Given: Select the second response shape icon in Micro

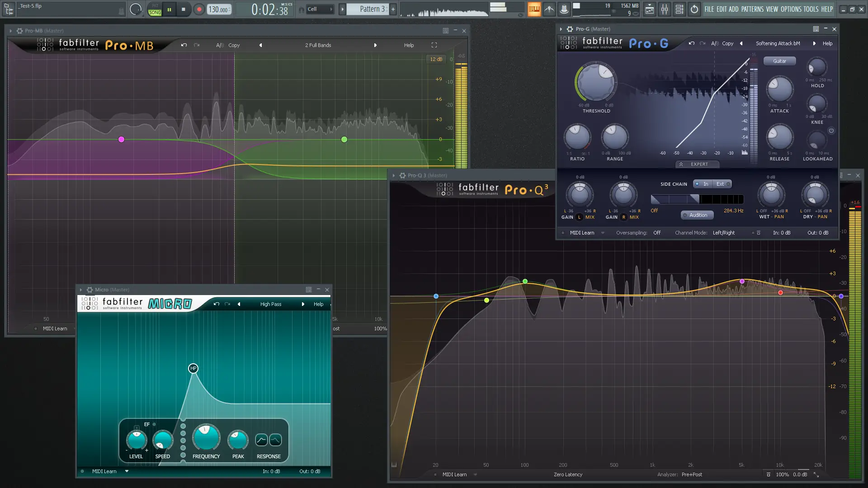Looking at the screenshot, I should pos(275,440).
